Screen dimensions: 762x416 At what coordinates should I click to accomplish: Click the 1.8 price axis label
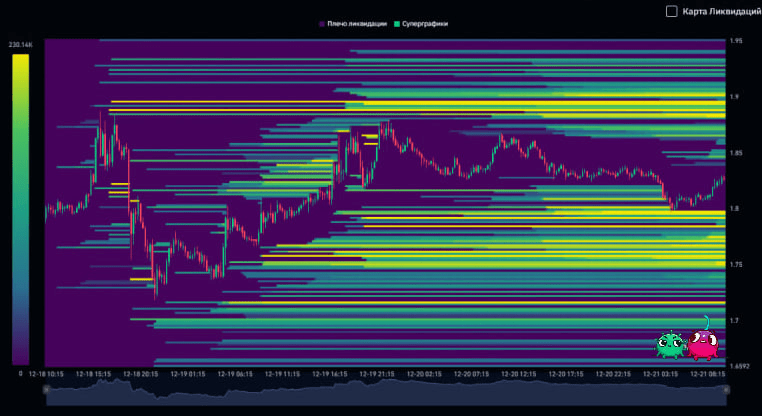tap(735, 209)
